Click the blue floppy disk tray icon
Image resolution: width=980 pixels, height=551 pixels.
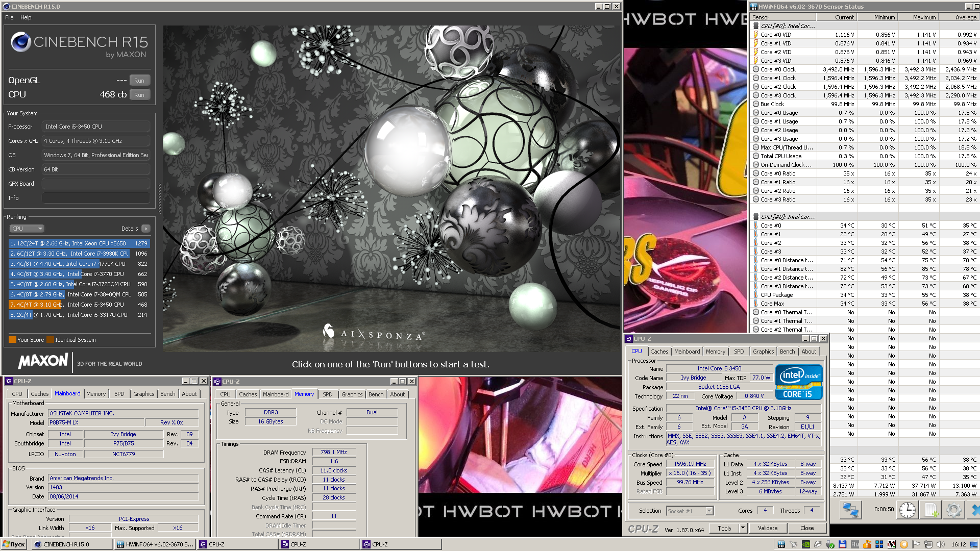842,544
